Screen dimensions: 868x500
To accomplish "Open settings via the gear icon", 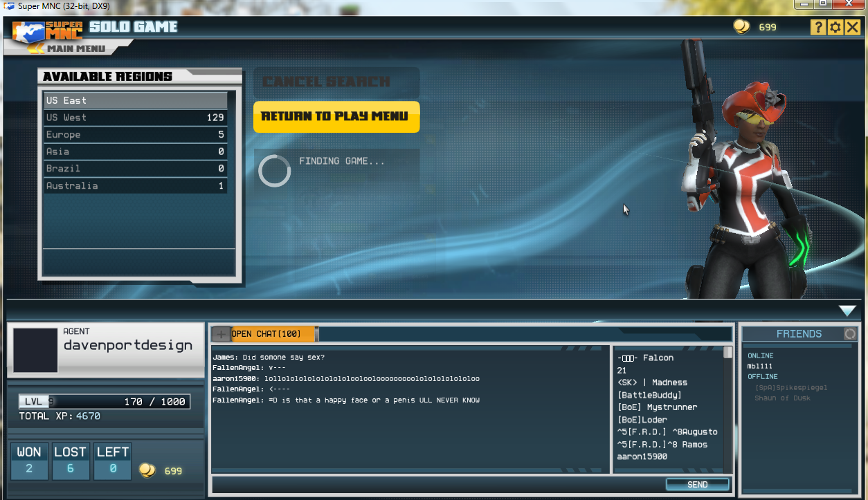I will 835,27.
